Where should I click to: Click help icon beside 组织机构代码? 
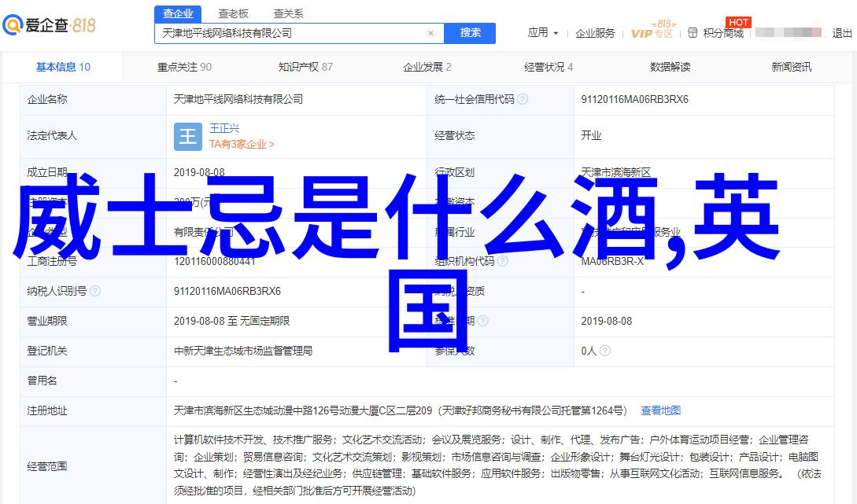coord(503,261)
